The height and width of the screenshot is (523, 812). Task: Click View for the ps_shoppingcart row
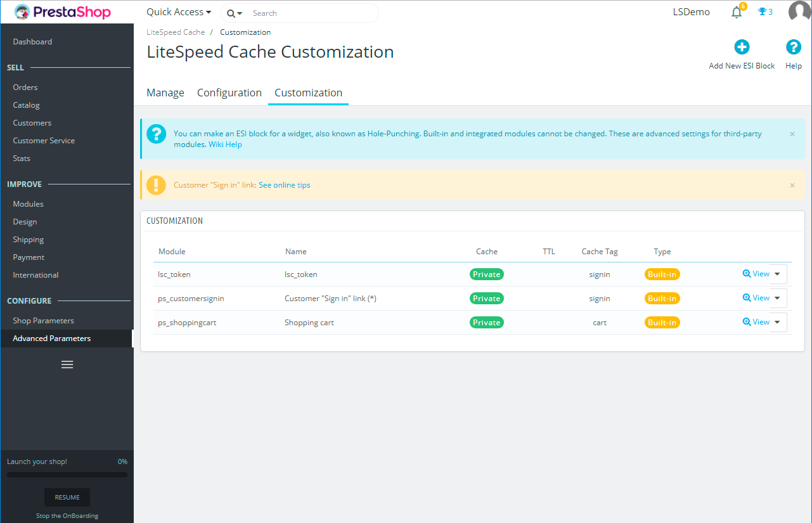coord(756,322)
